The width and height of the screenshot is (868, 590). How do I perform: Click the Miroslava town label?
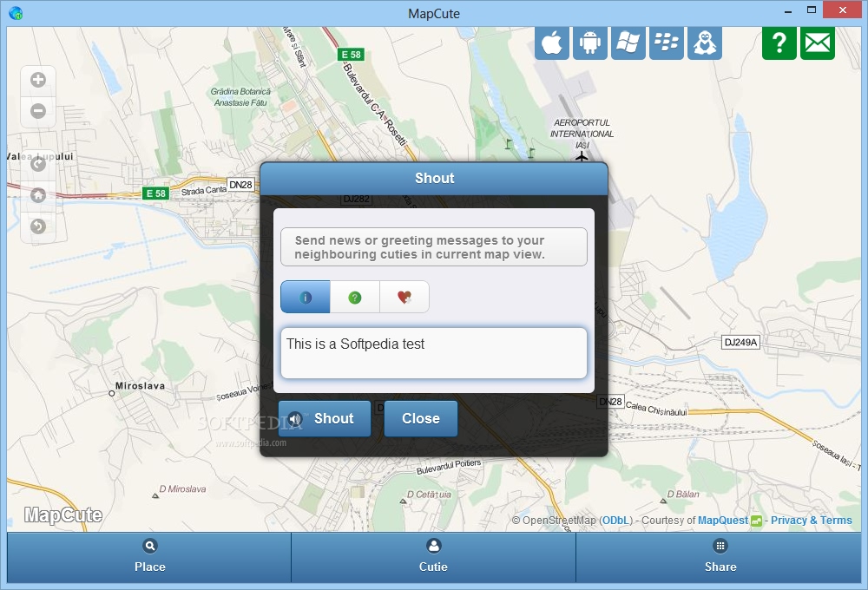[140, 386]
